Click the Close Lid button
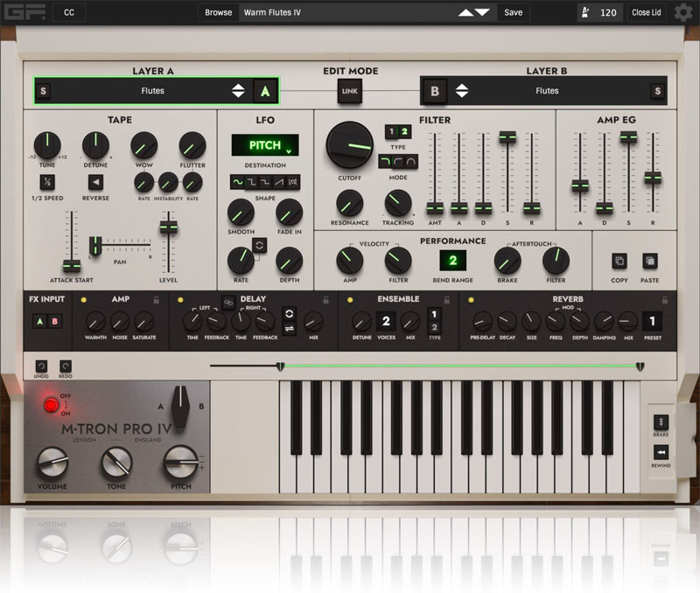The image size is (700, 593). pyautogui.click(x=646, y=12)
